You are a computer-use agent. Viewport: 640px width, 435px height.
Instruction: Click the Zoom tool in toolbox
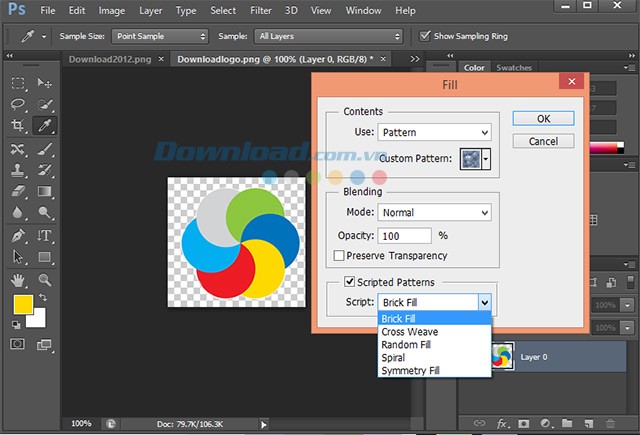(45, 280)
